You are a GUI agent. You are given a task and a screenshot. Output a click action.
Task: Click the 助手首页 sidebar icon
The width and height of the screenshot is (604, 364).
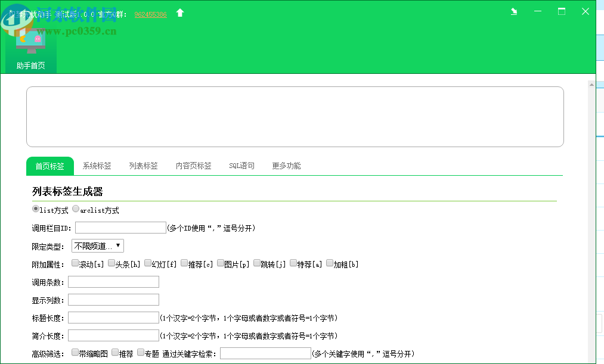[31, 67]
